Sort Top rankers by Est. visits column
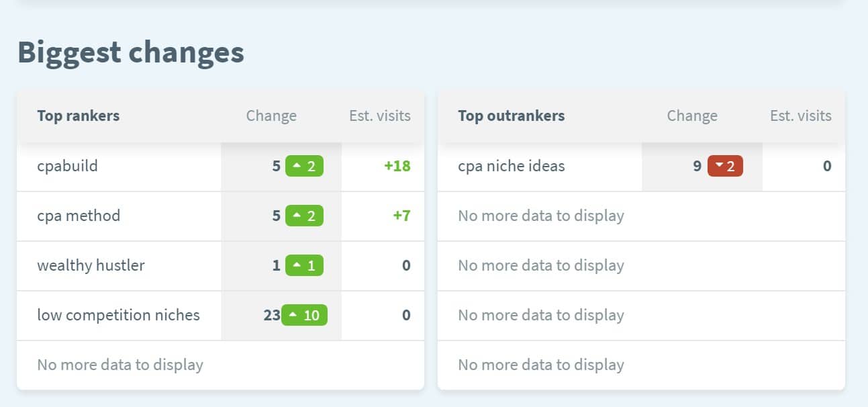868x407 pixels. click(380, 116)
